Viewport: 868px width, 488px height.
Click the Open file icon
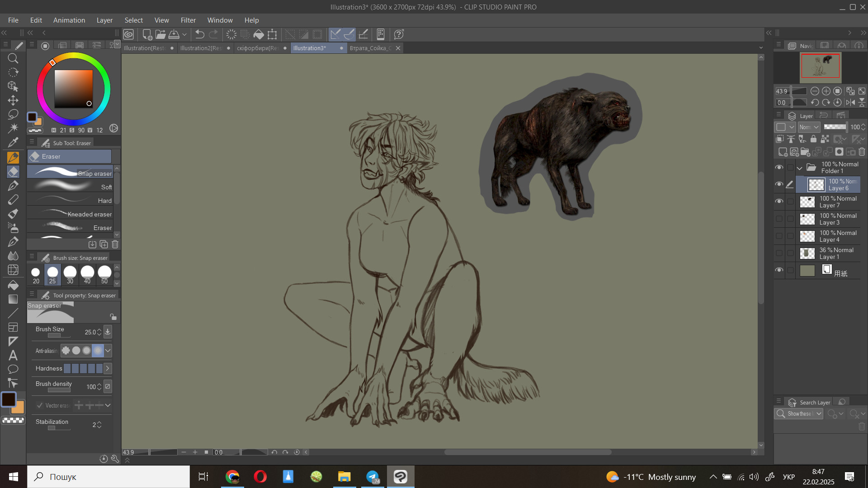tap(160, 34)
